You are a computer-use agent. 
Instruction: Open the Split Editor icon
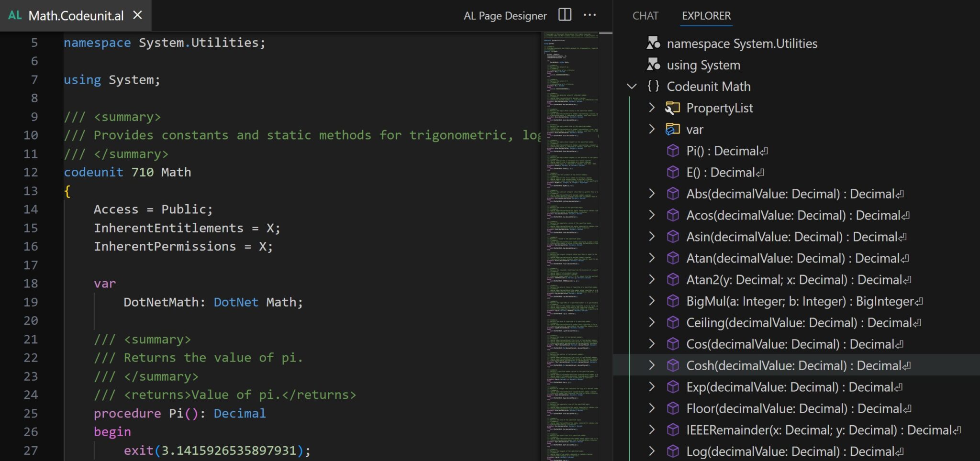coord(564,15)
